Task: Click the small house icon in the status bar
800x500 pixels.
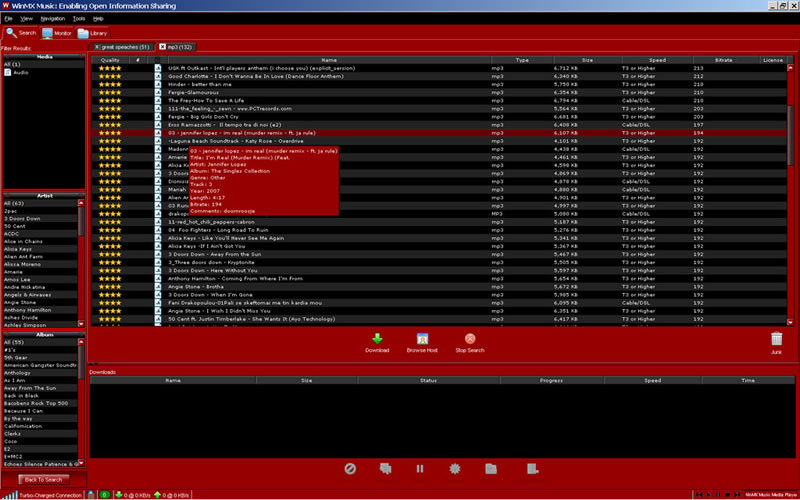Action: [x=91, y=495]
